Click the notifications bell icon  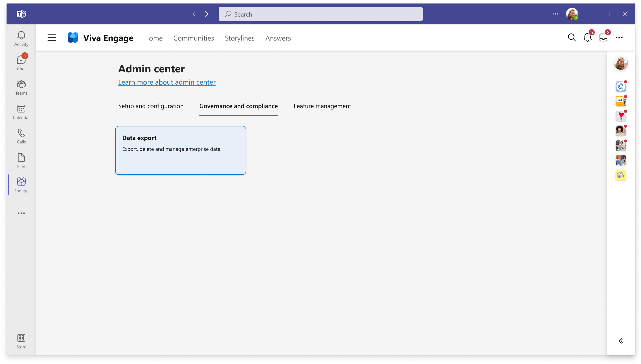pos(588,37)
